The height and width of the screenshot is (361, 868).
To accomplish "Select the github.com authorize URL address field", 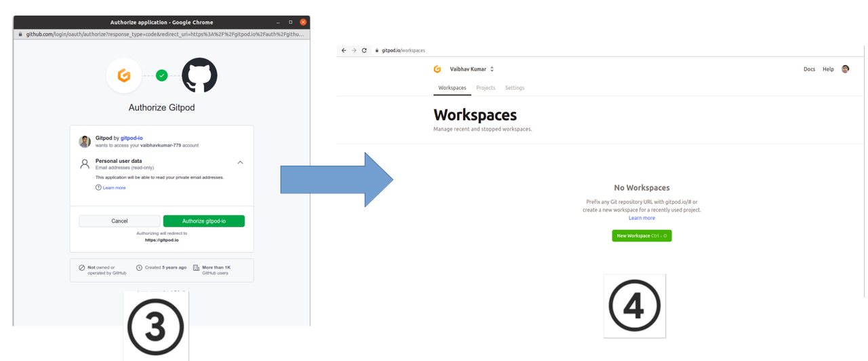I will tap(165, 34).
